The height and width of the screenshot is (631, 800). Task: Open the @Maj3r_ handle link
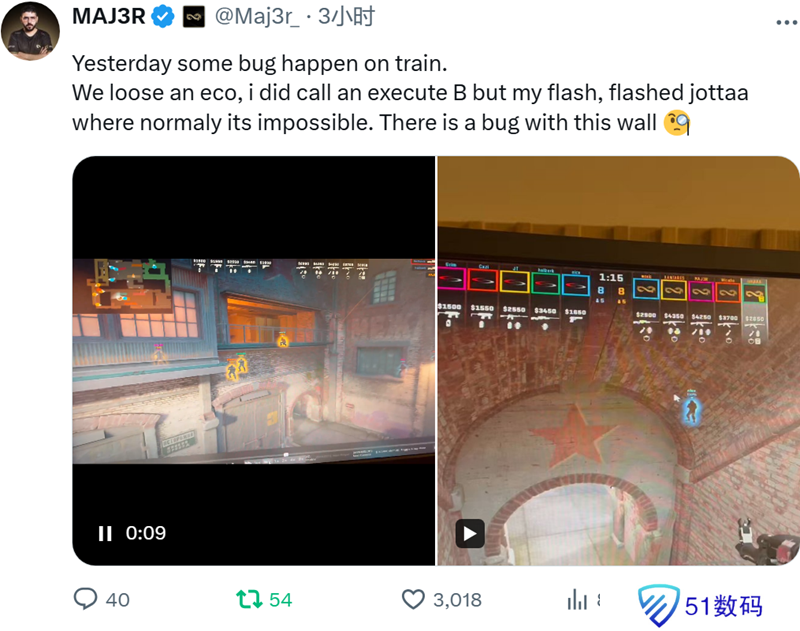[257, 17]
